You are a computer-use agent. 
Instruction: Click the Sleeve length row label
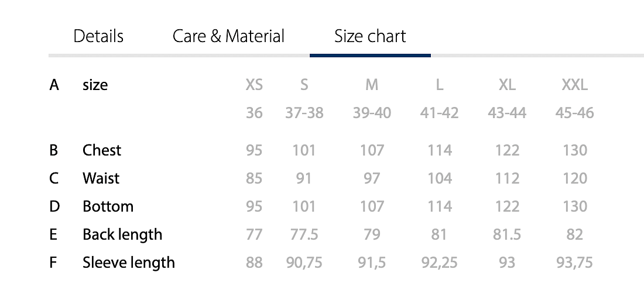coord(129,262)
